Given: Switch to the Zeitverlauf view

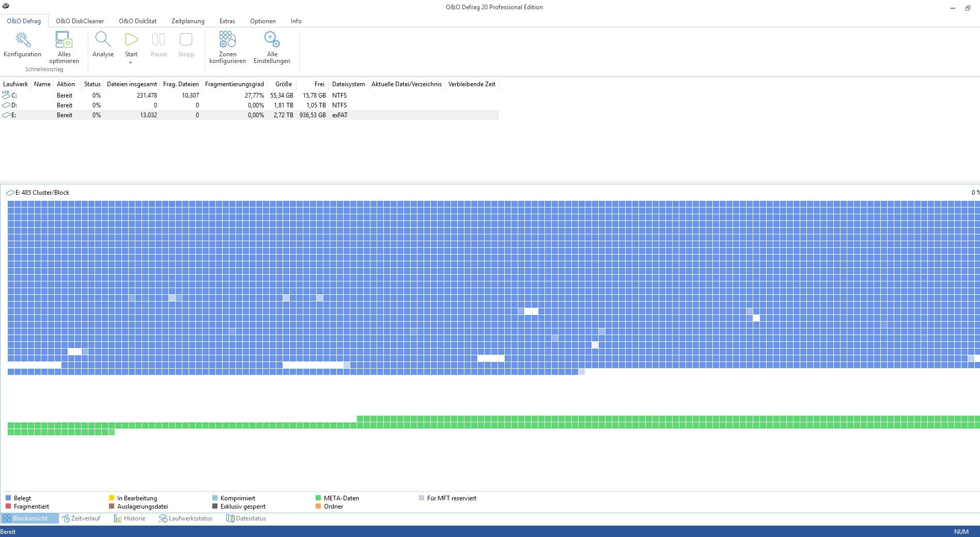Looking at the screenshot, I should pos(81,518).
